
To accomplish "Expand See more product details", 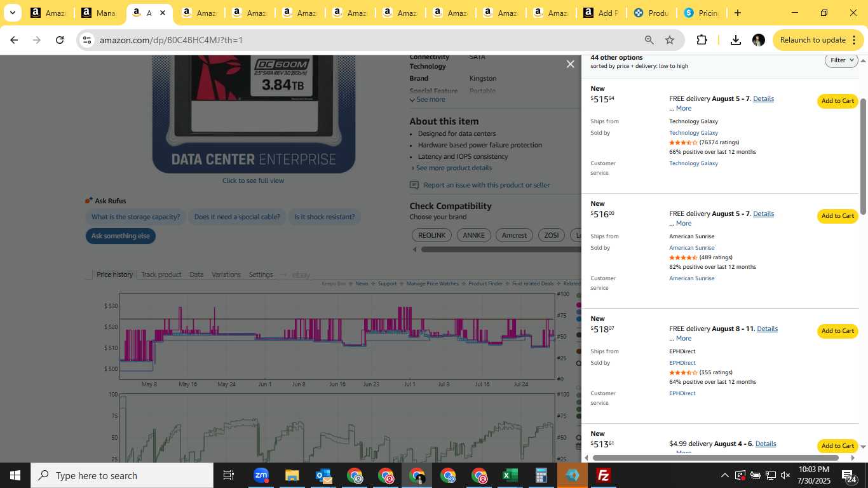I will [x=452, y=168].
